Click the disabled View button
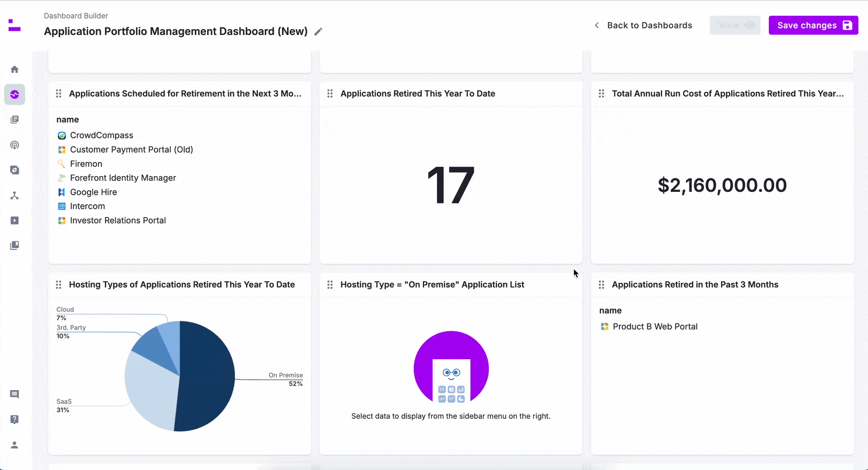The height and width of the screenshot is (470, 868). pos(734,25)
